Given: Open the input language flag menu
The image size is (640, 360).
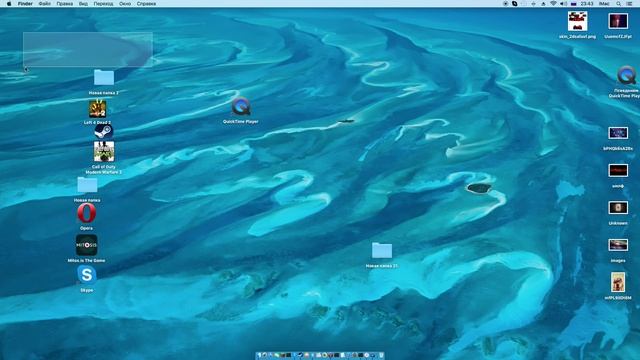Looking at the screenshot, I should tap(573, 4).
